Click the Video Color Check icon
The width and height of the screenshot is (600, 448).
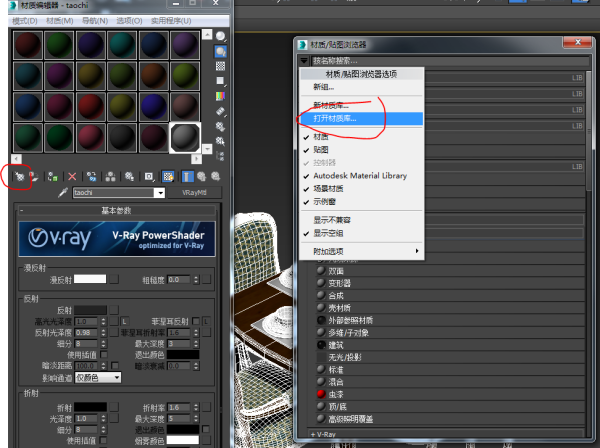pyautogui.click(x=220, y=96)
